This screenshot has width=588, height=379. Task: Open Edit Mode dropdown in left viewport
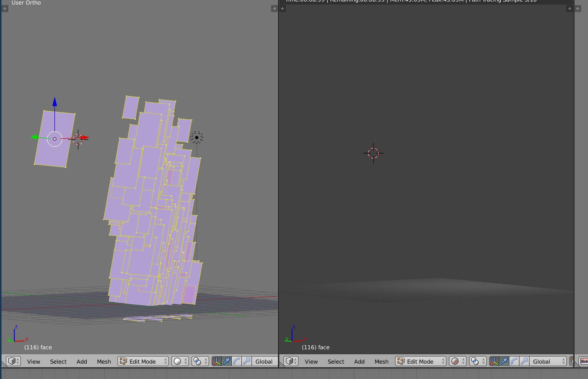(143, 361)
